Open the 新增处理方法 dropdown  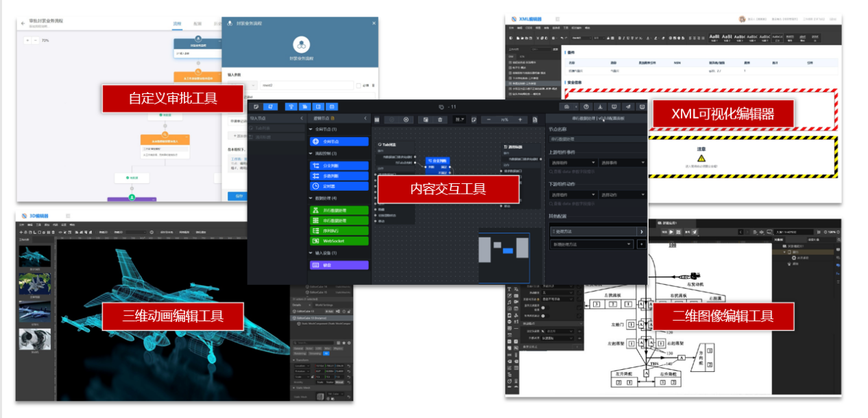pos(591,244)
